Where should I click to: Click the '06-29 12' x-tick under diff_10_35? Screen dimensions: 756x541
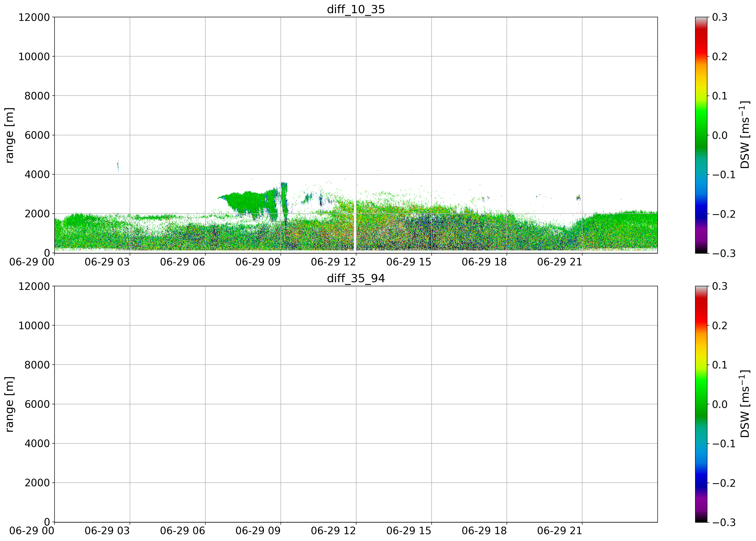click(x=333, y=262)
